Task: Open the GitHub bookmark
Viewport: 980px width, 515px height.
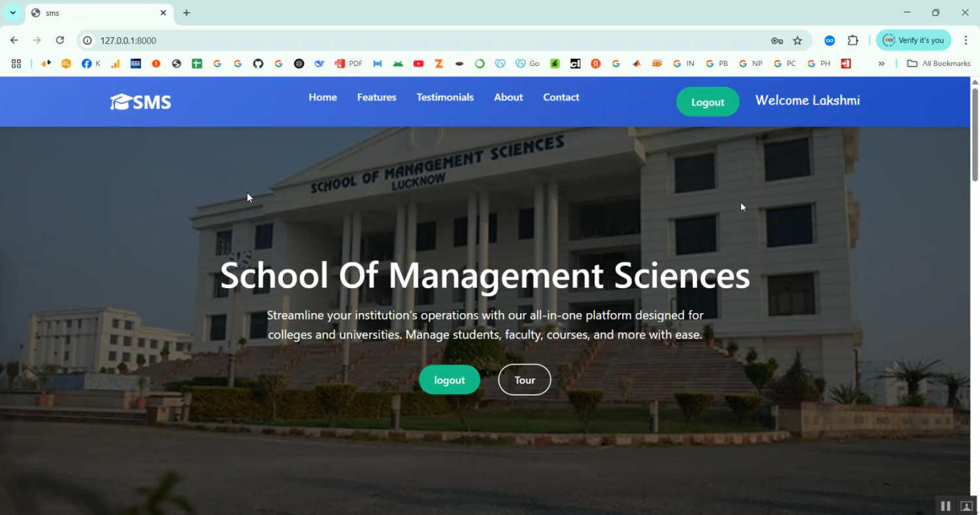Action: (258, 63)
